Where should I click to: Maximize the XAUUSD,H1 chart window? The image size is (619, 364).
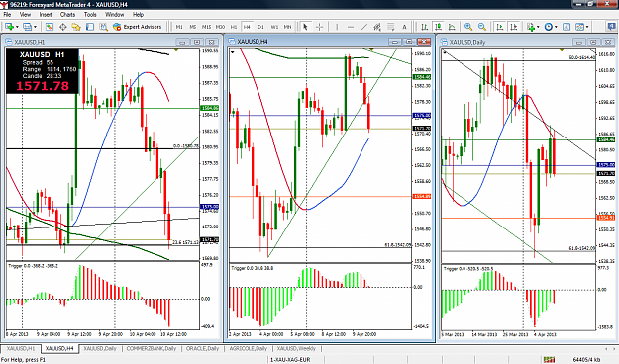click(x=197, y=42)
